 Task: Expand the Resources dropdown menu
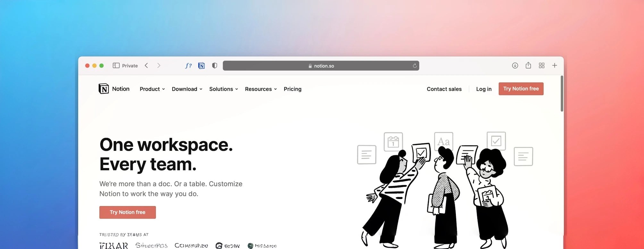(261, 89)
